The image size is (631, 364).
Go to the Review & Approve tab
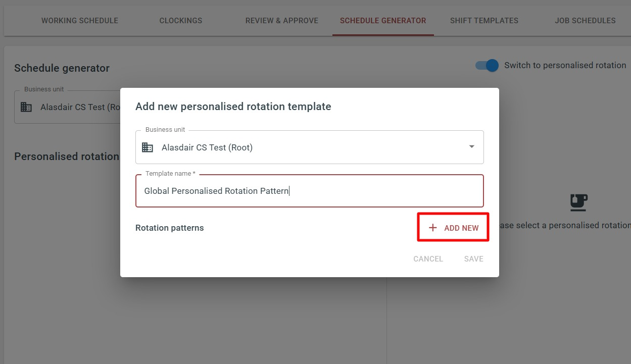(x=282, y=21)
